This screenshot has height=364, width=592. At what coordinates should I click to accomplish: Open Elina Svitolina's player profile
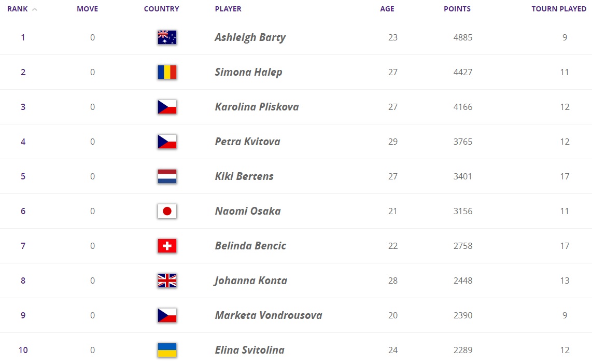click(x=249, y=350)
